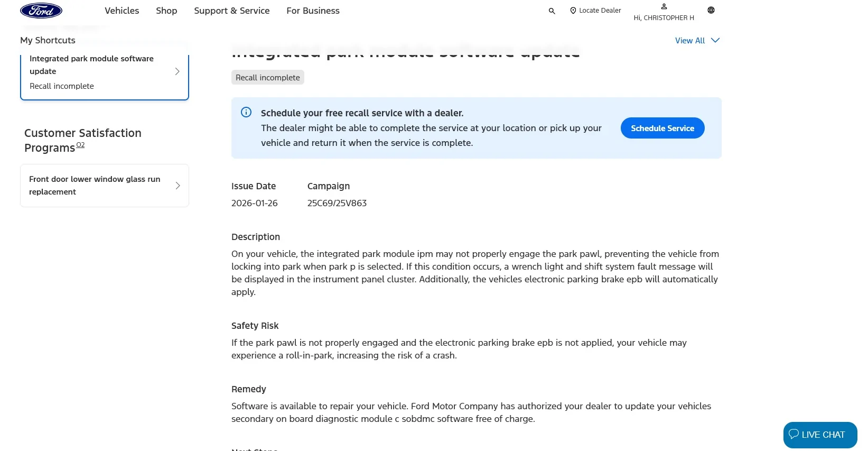The height and width of the screenshot is (451, 868).
Task: Open Front door lower window glass run chevron
Action: click(178, 186)
